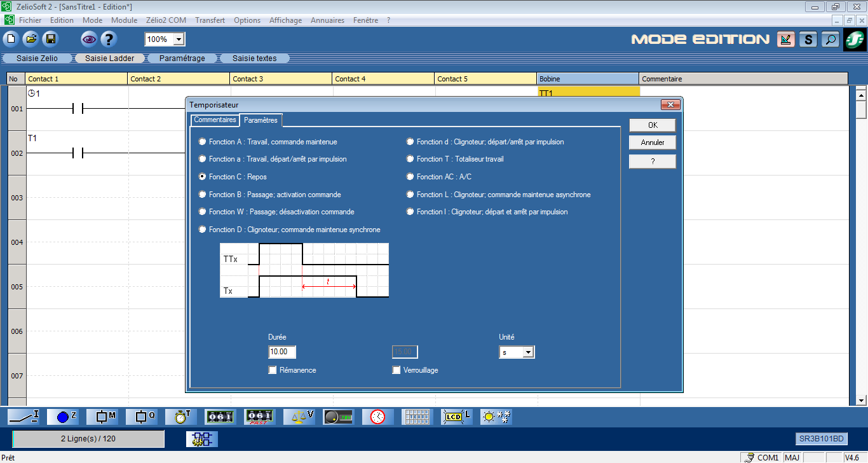
Task: Click the New document icon
Action: (11, 39)
